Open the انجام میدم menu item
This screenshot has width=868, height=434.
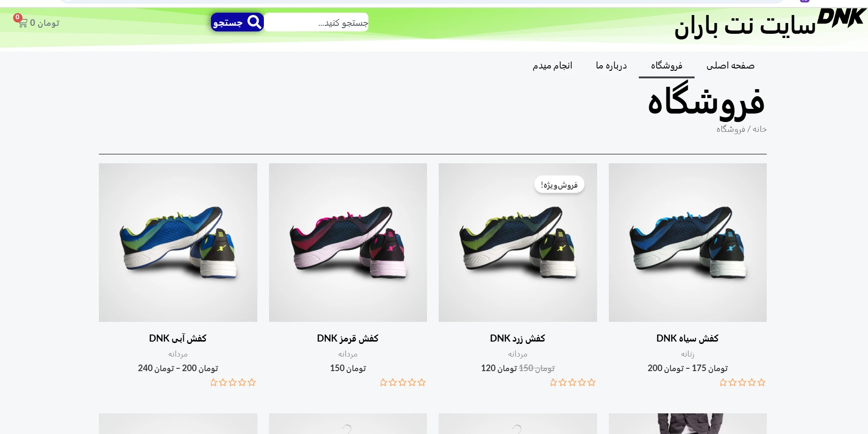pos(553,65)
